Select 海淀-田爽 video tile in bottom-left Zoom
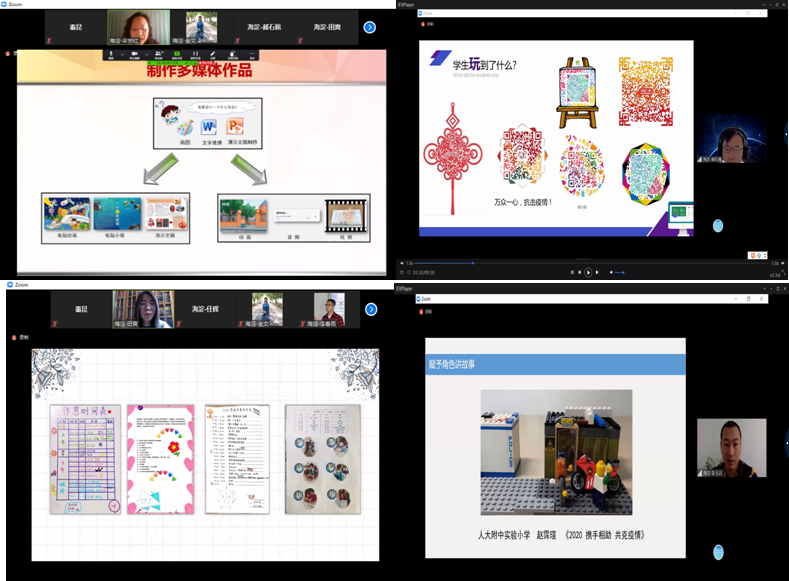Image resolution: width=789 pixels, height=581 pixels. click(x=143, y=309)
